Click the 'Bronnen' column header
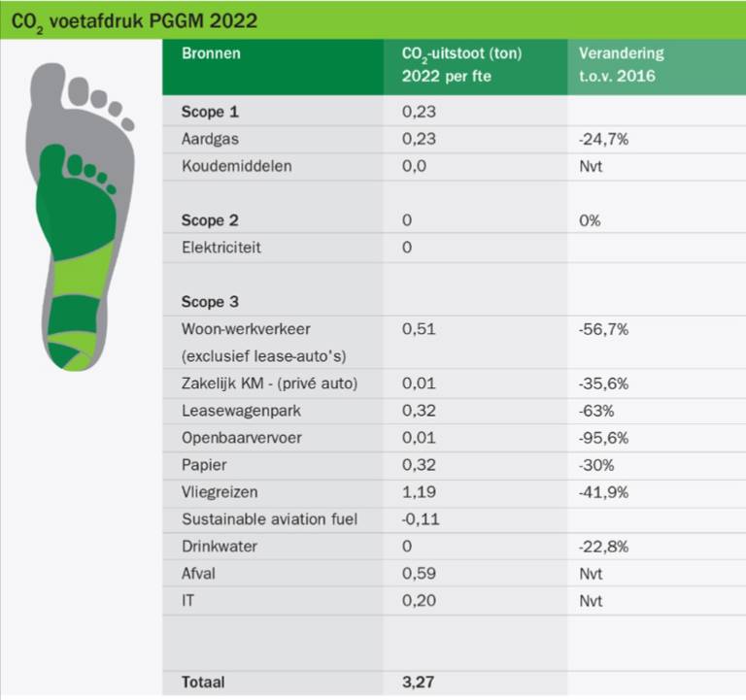The image size is (746, 700). (211, 53)
